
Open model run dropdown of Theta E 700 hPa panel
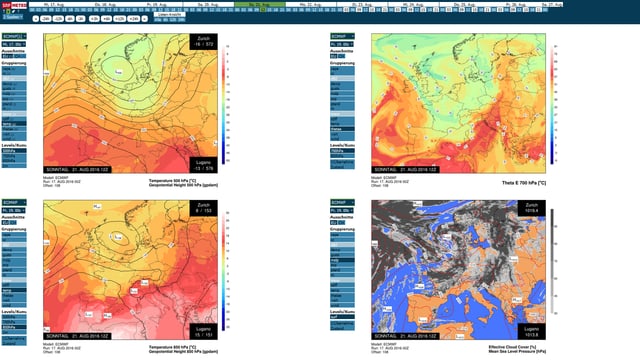[x=342, y=44]
